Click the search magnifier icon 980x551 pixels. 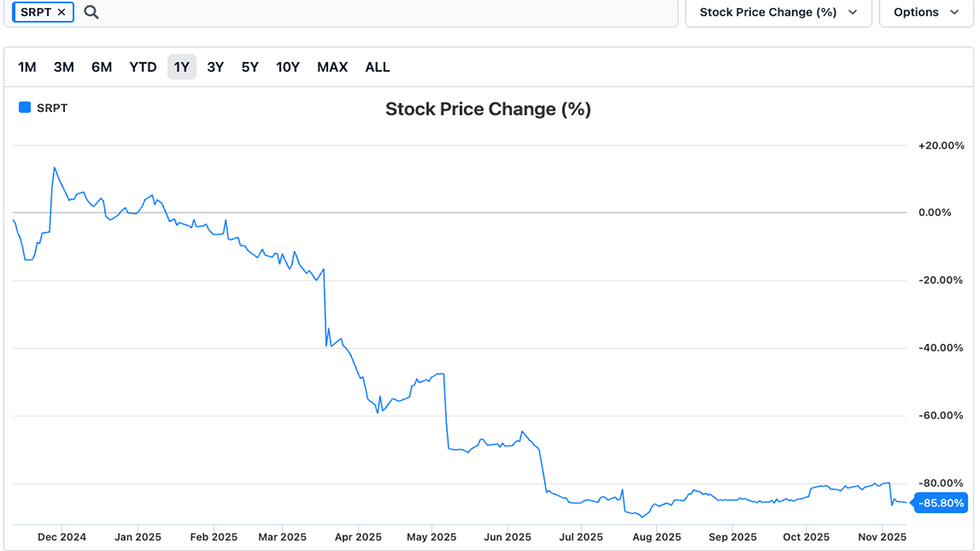point(91,12)
